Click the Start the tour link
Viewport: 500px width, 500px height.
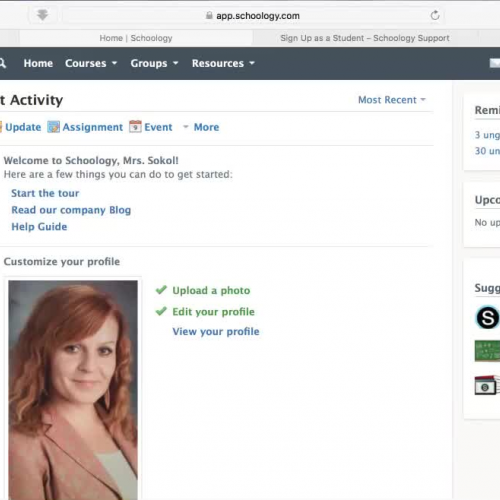(45, 193)
